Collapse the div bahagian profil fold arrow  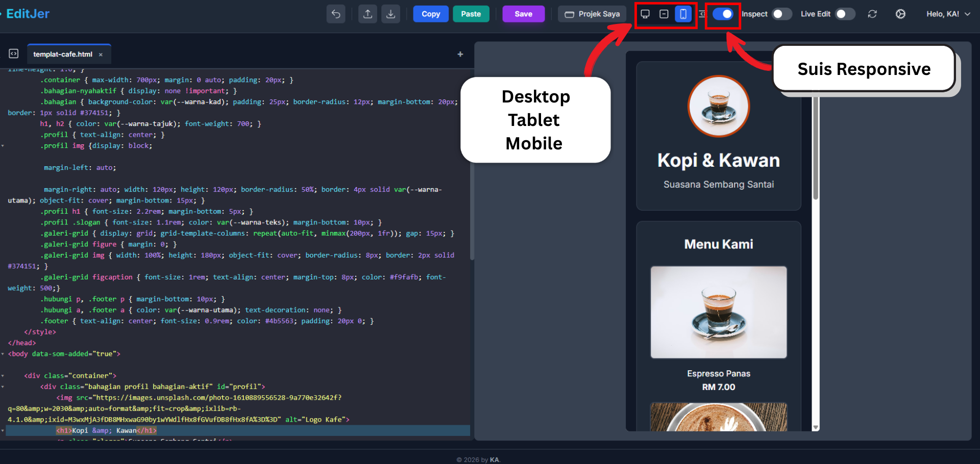3,386
